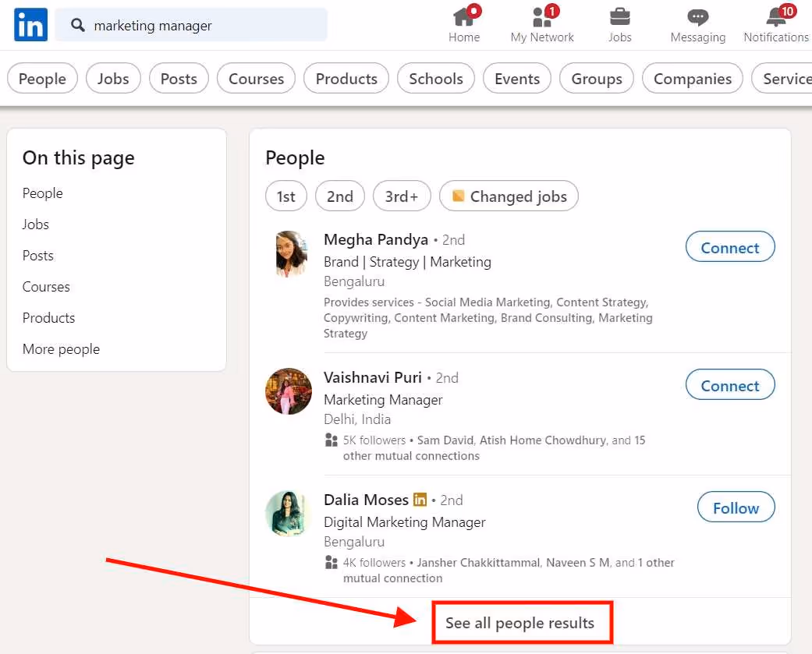Click the Brand | Strategy | Marketing headline
This screenshot has width=812, height=654.
407,262
